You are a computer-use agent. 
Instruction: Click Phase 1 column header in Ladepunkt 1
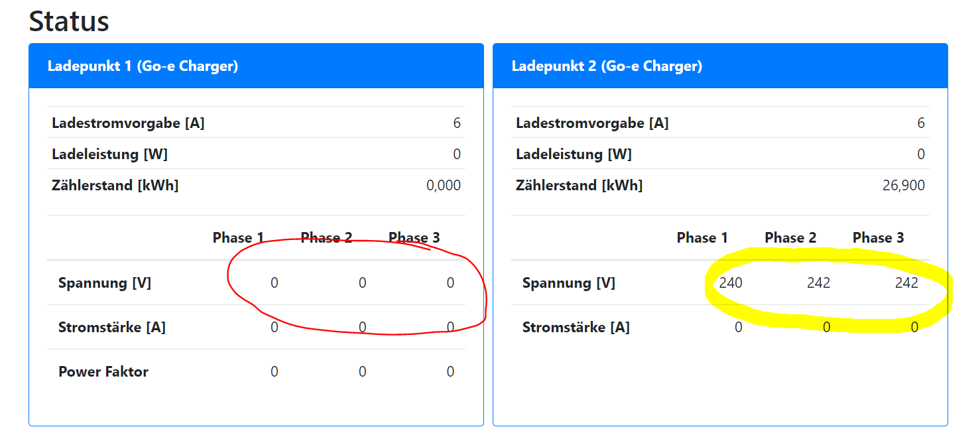[x=238, y=237]
